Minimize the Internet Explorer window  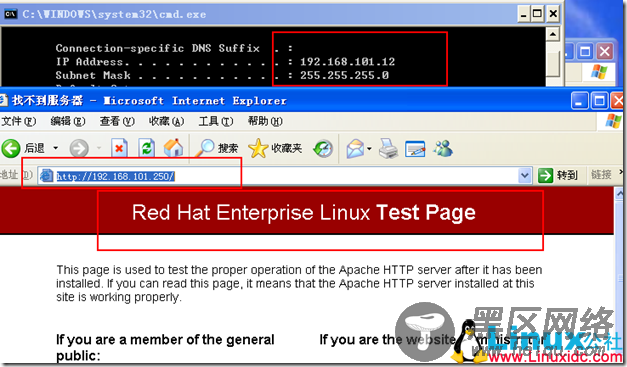(579, 101)
